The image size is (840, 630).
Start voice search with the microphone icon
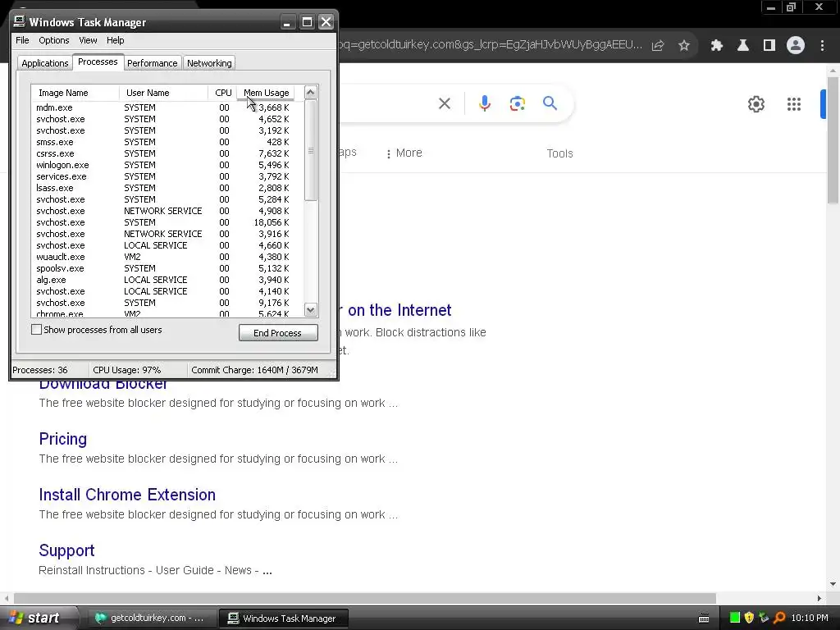point(485,103)
